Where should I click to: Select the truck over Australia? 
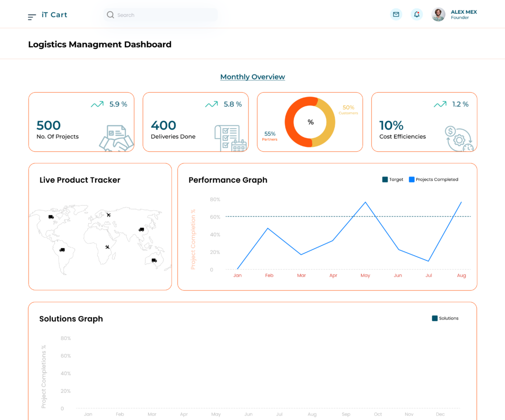pyautogui.click(x=154, y=260)
